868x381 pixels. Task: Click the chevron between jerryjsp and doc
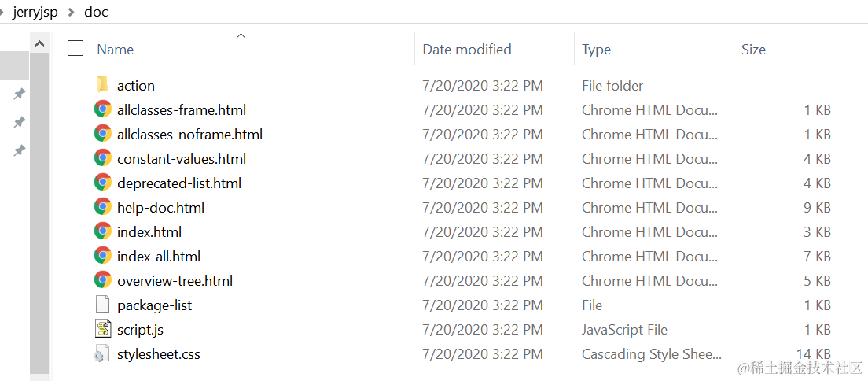(x=72, y=12)
